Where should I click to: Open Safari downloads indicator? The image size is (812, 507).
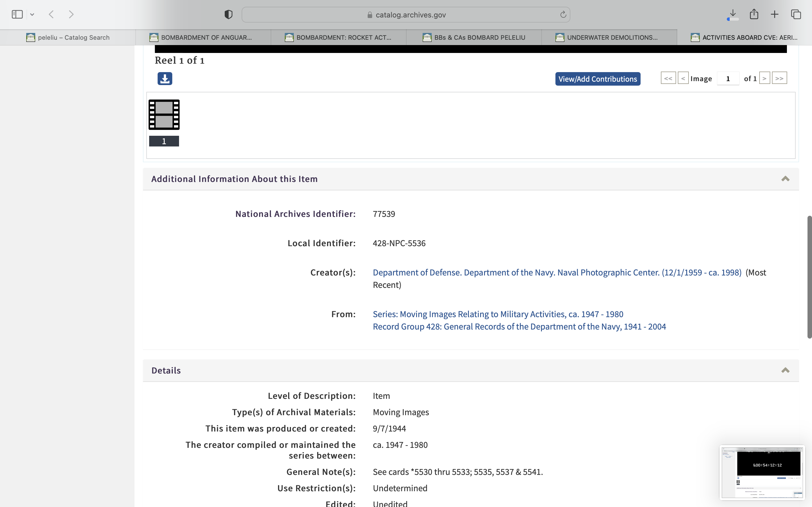click(x=733, y=14)
